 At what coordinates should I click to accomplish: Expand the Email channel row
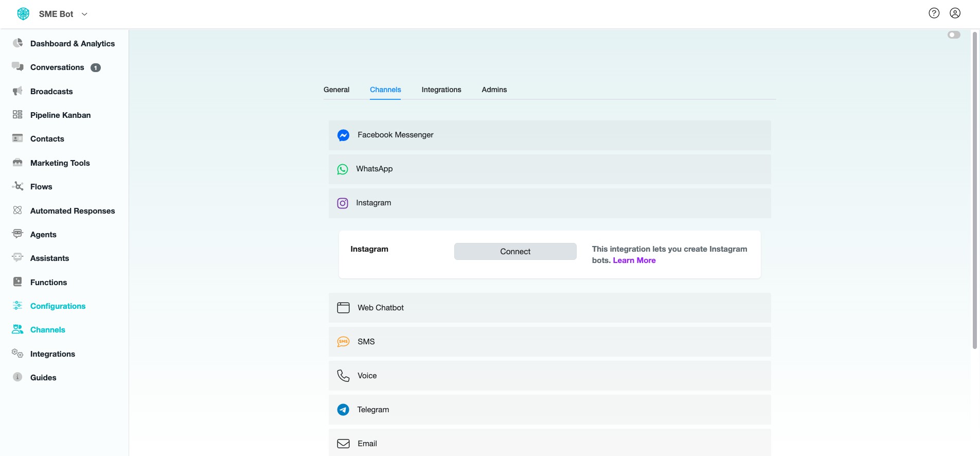[549, 443]
